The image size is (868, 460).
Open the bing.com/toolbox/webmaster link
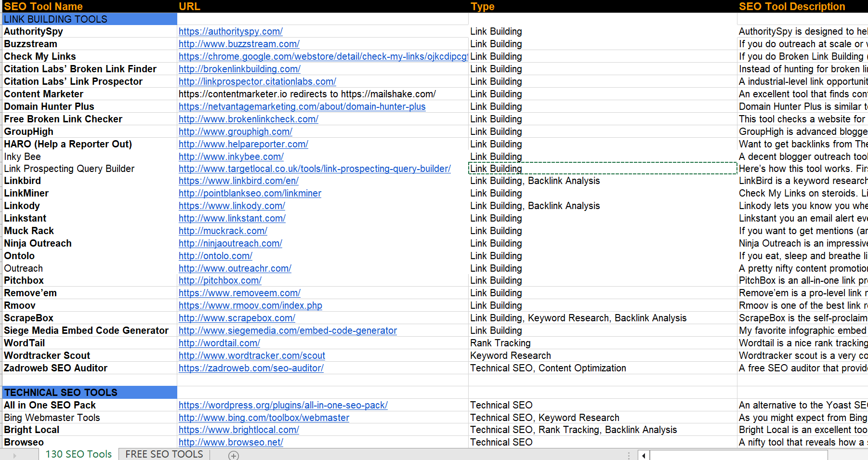(x=264, y=418)
